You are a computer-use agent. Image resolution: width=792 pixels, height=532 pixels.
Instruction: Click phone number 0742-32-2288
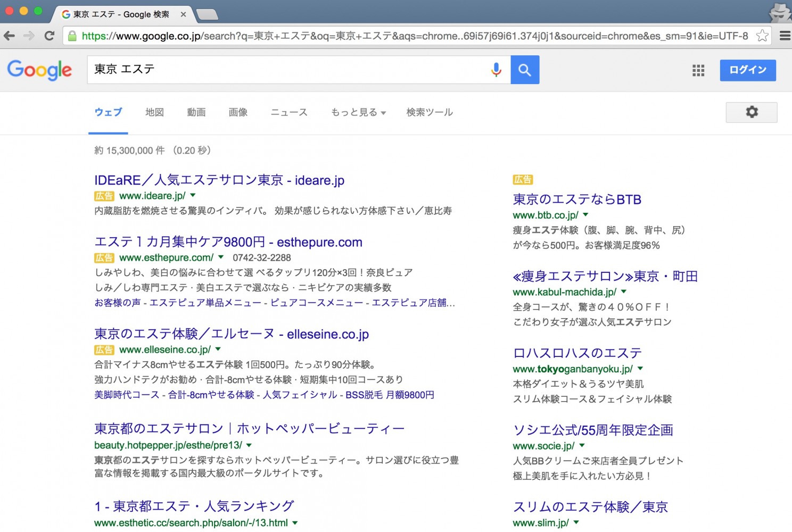(262, 257)
